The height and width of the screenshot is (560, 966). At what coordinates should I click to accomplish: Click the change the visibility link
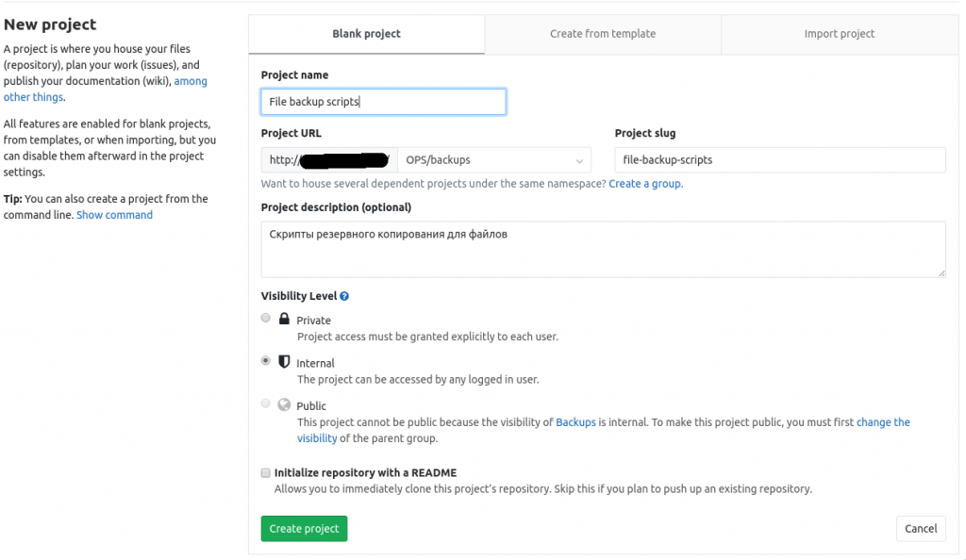[x=883, y=421]
